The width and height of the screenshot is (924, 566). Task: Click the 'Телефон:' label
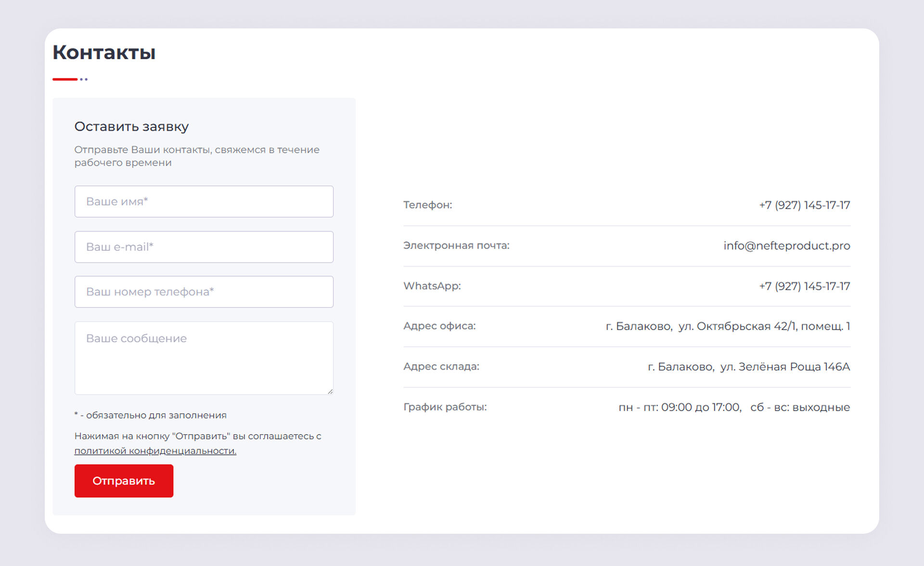point(427,205)
